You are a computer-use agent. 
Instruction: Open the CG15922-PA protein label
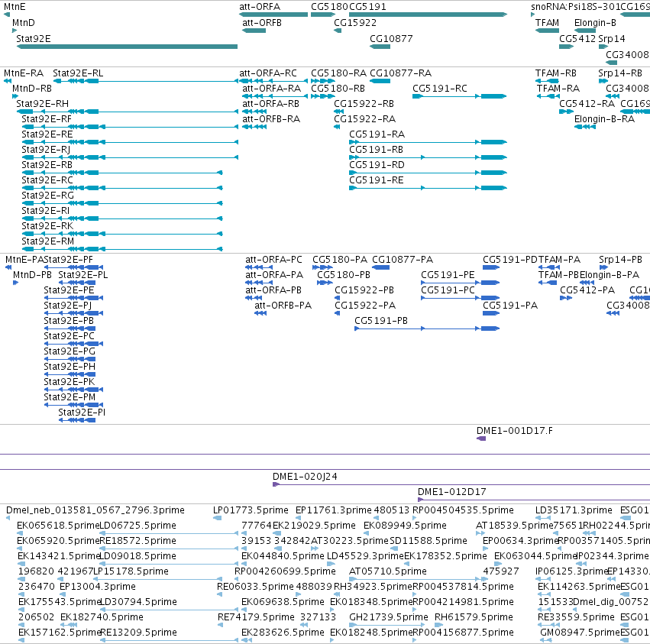365,306
